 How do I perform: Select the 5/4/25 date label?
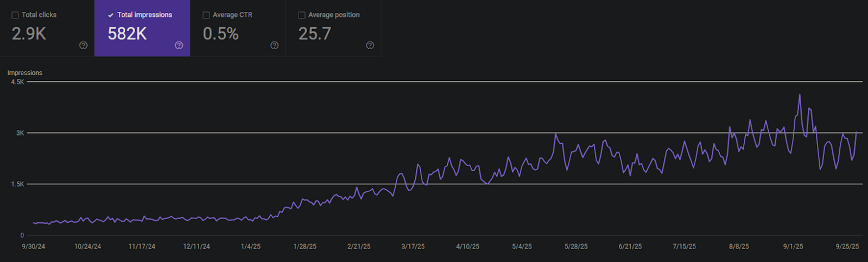tap(522, 247)
